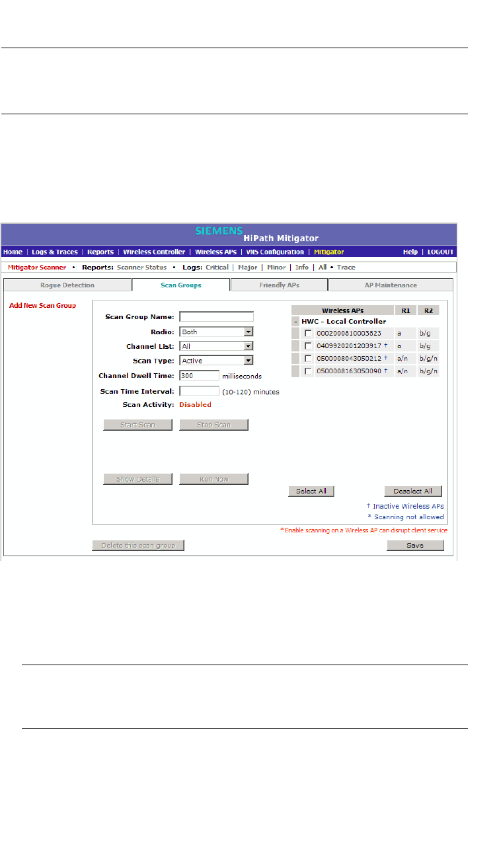Open Wireless APs in the top navigation bar
The image size is (499, 868).
point(216,252)
